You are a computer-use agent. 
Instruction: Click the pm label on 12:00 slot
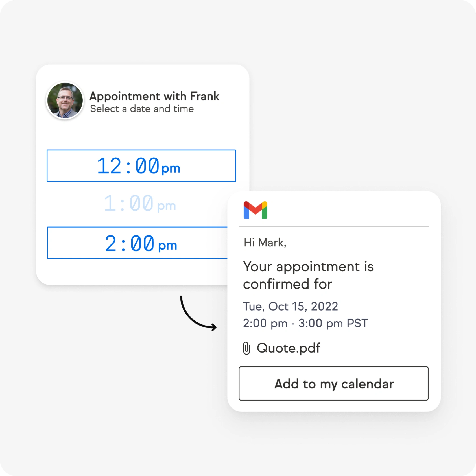coord(171,169)
